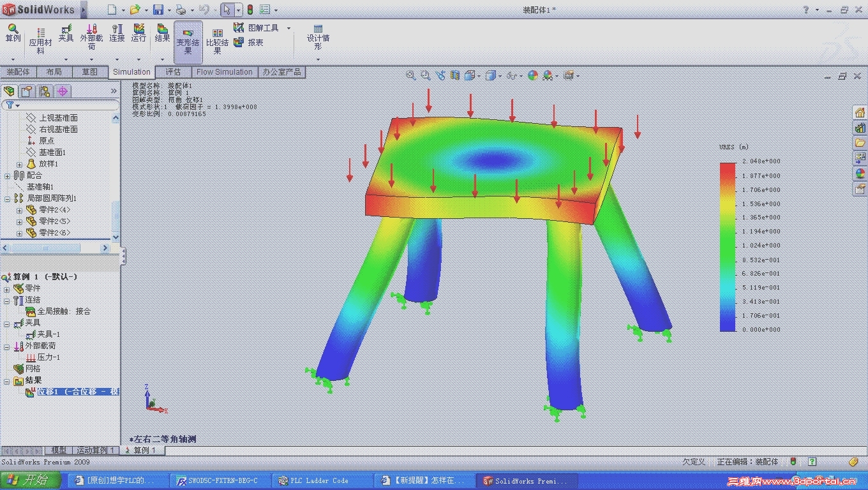This screenshot has width=868, height=490.
Task: Open the 图解工具 dropdown arrow
Action: [x=288, y=28]
